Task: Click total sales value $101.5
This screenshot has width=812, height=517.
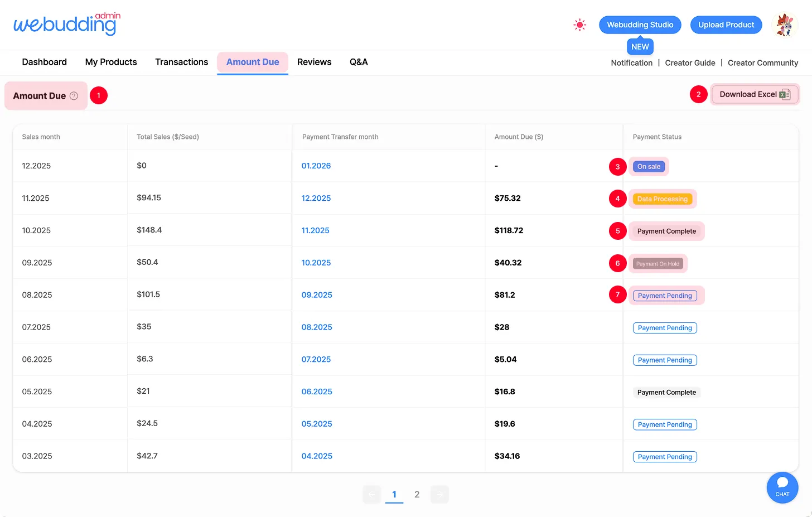Action: 148,294
